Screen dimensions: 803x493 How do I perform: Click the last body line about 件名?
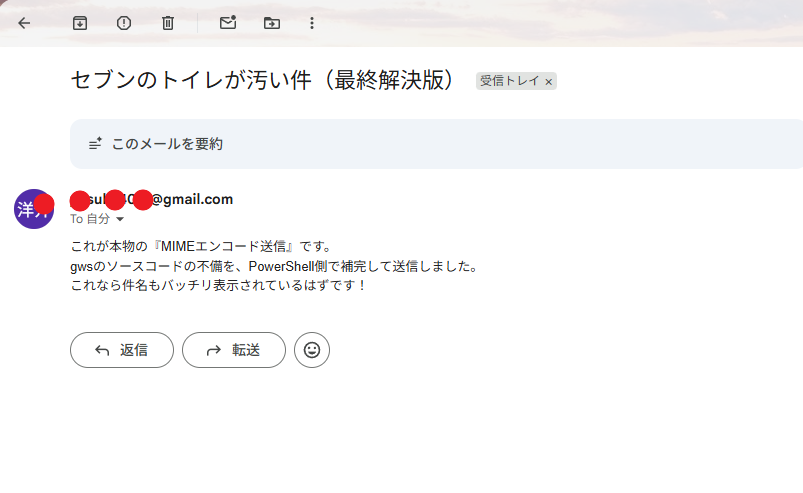pos(219,285)
